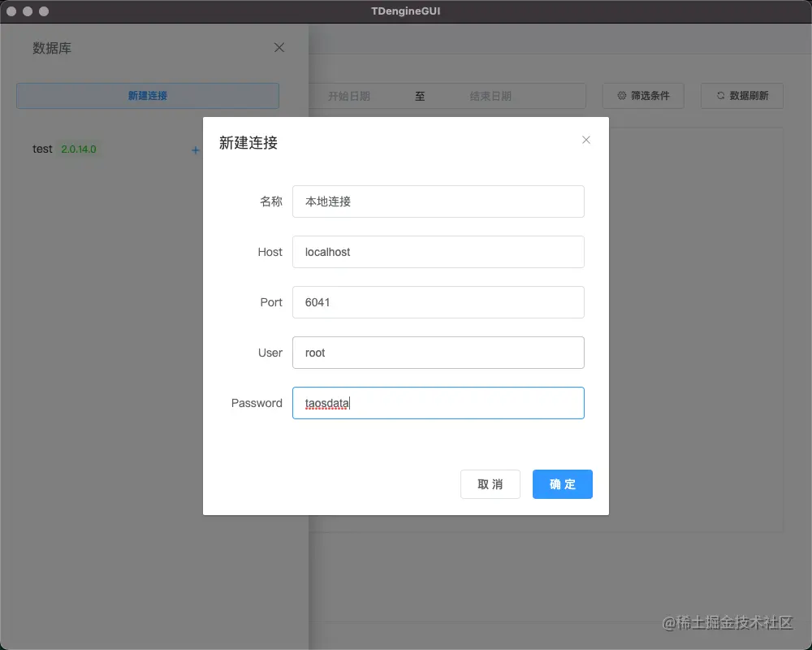Click the User field label
The height and width of the screenshot is (650, 812).
[x=270, y=353]
